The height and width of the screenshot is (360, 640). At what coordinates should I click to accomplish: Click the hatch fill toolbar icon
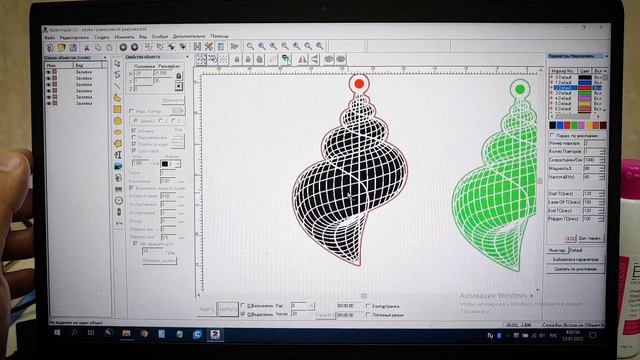tap(197, 47)
